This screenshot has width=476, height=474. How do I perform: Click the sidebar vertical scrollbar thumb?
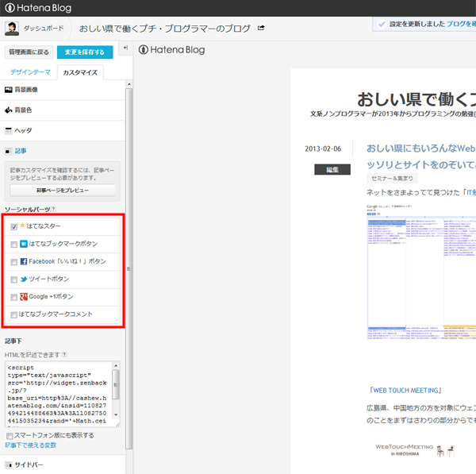tap(129, 268)
